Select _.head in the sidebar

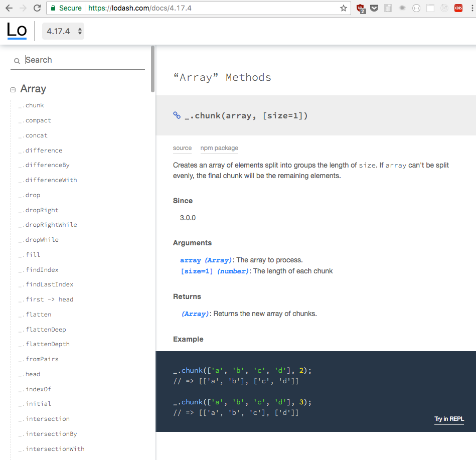tap(29, 374)
